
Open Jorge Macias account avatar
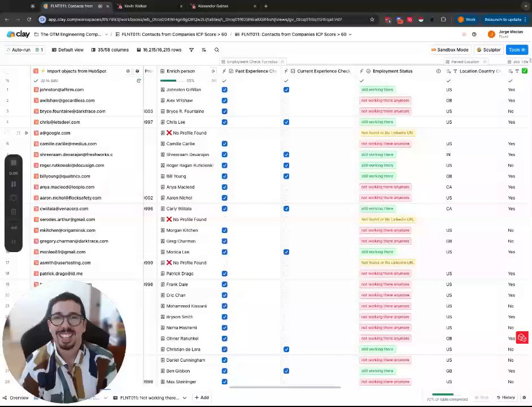(x=491, y=34)
